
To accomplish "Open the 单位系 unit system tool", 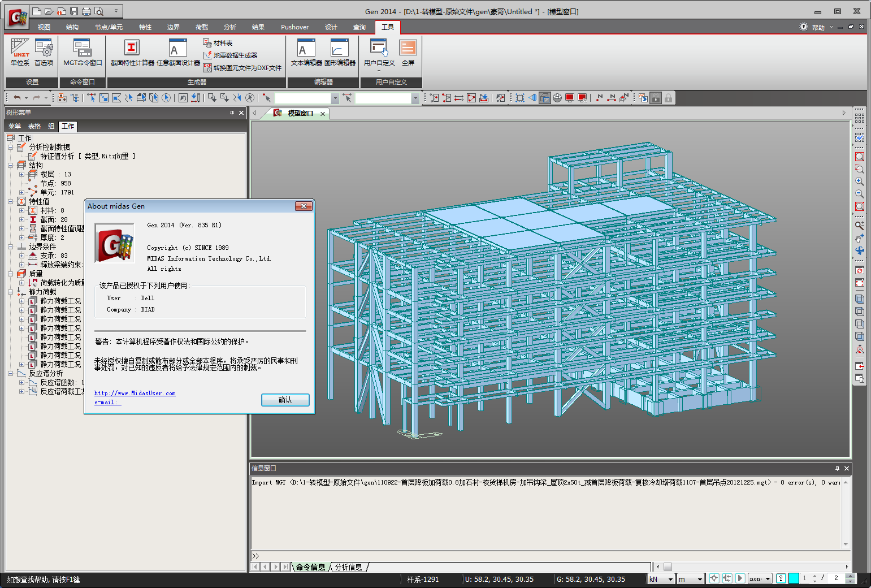I will click(x=20, y=52).
